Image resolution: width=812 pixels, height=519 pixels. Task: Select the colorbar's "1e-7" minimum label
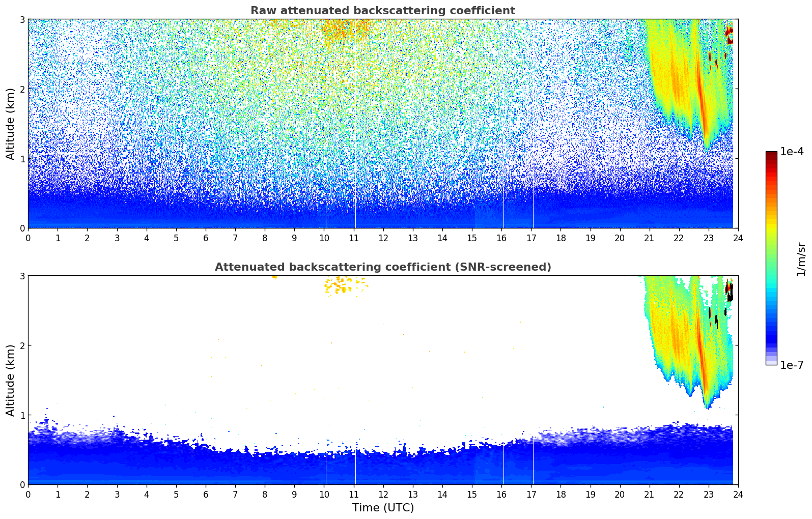coord(792,365)
